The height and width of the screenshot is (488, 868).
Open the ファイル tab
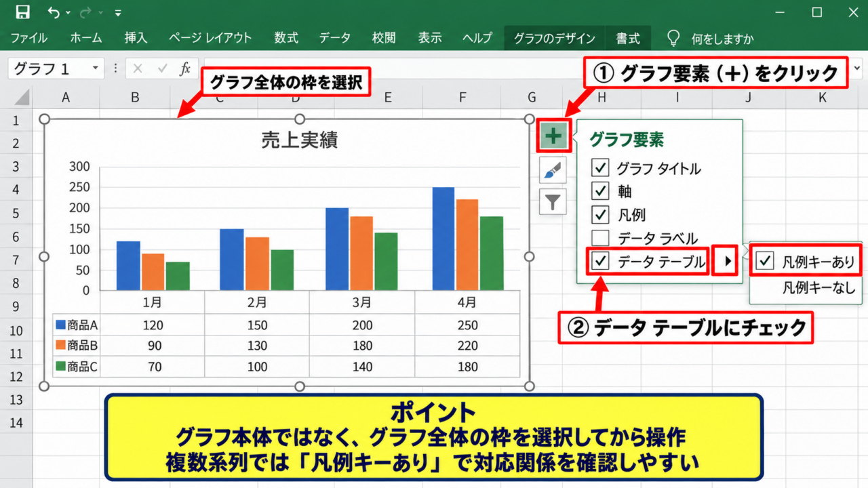[x=28, y=38]
